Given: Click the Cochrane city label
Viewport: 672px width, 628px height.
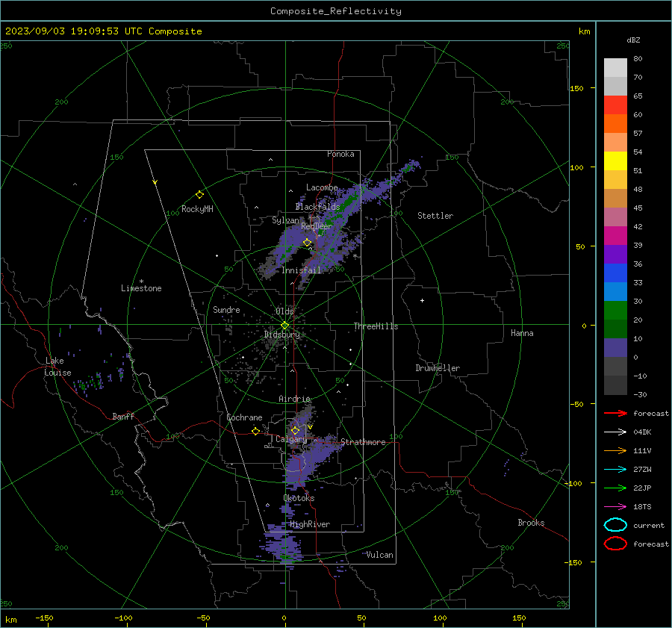Looking at the screenshot, I should [244, 417].
